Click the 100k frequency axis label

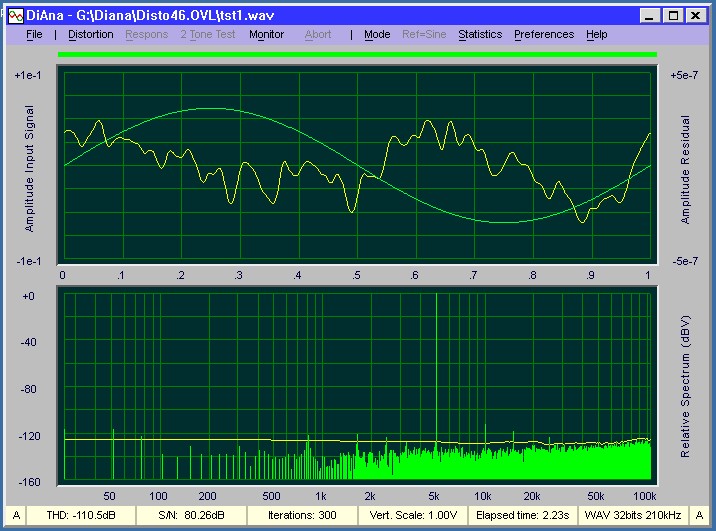pyautogui.click(x=644, y=496)
